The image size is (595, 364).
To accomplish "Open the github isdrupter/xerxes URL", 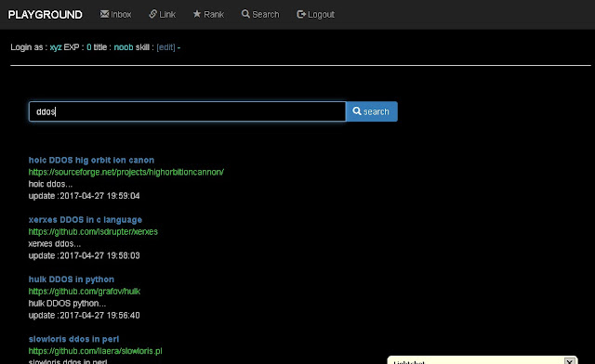I will click(93, 231).
